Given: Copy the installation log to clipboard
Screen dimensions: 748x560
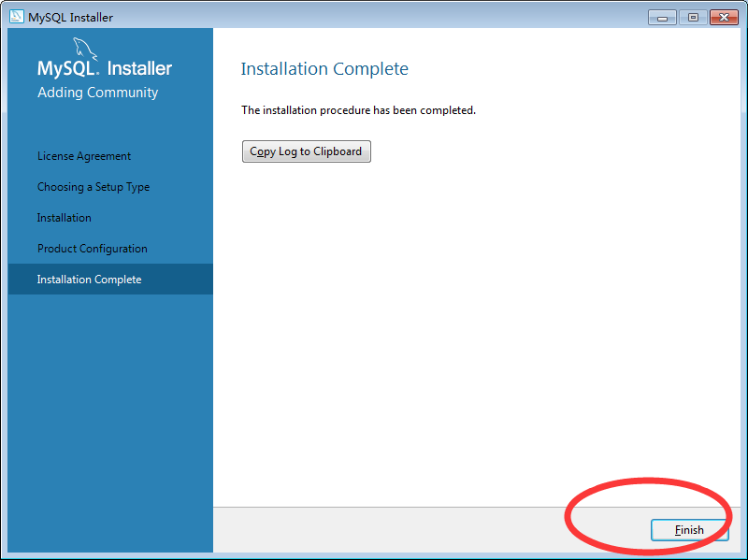Looking at the screenshot, I should [x=307, y=151].
